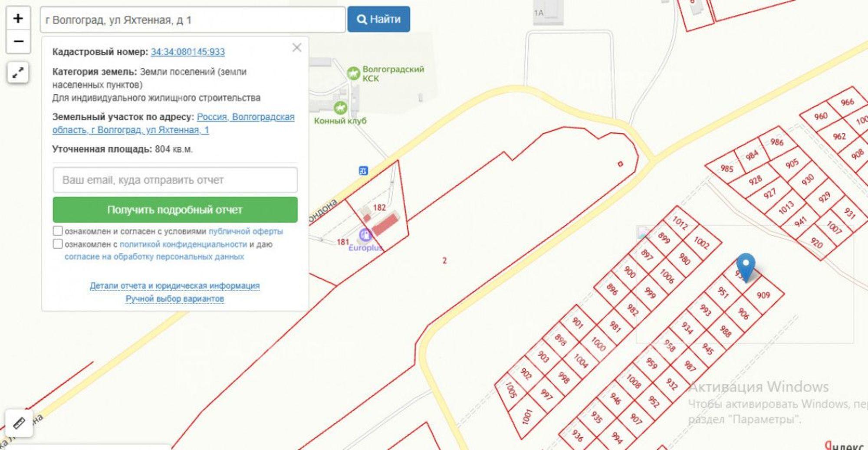Open Ручной выбор вариантов link
Screen dimensions: 868x450
tap(174, 299)
